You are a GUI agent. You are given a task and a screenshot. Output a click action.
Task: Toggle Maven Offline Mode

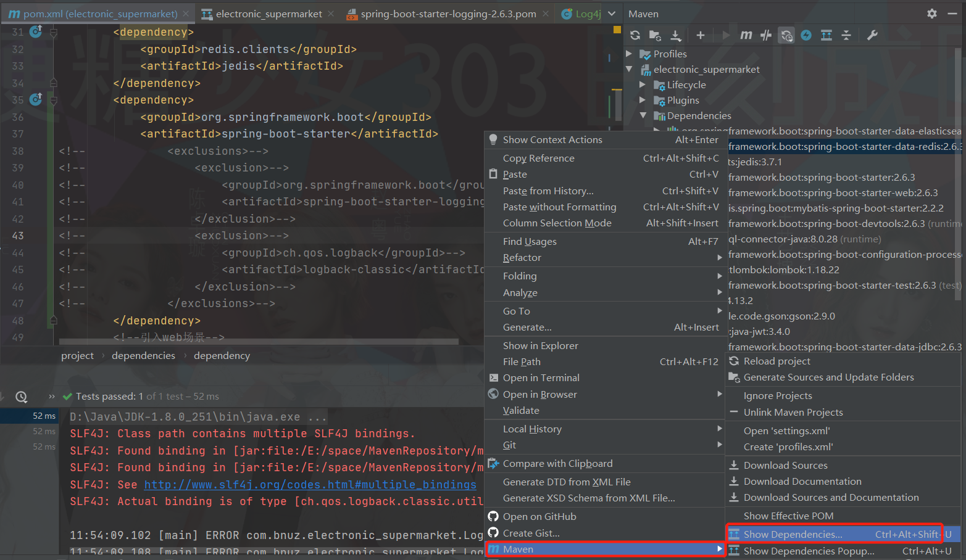(806, 35)
